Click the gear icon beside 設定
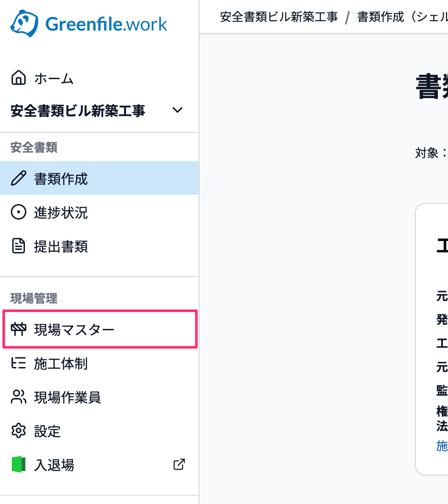 coord(19,431)
